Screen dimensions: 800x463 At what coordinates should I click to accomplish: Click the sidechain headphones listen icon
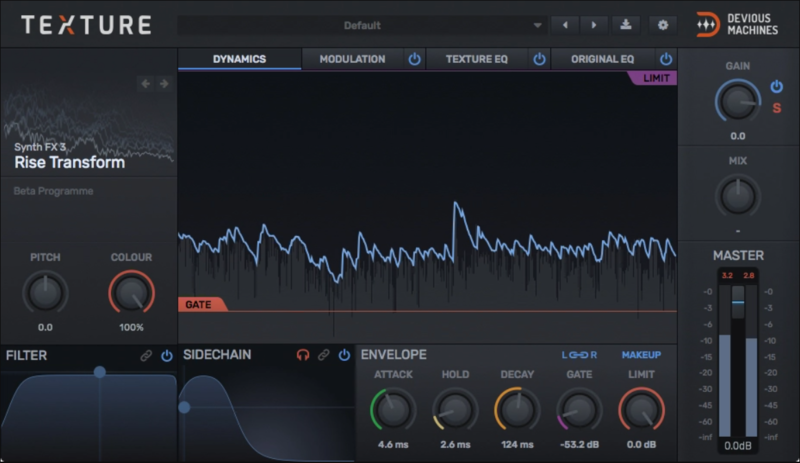[x=303, y=355]
